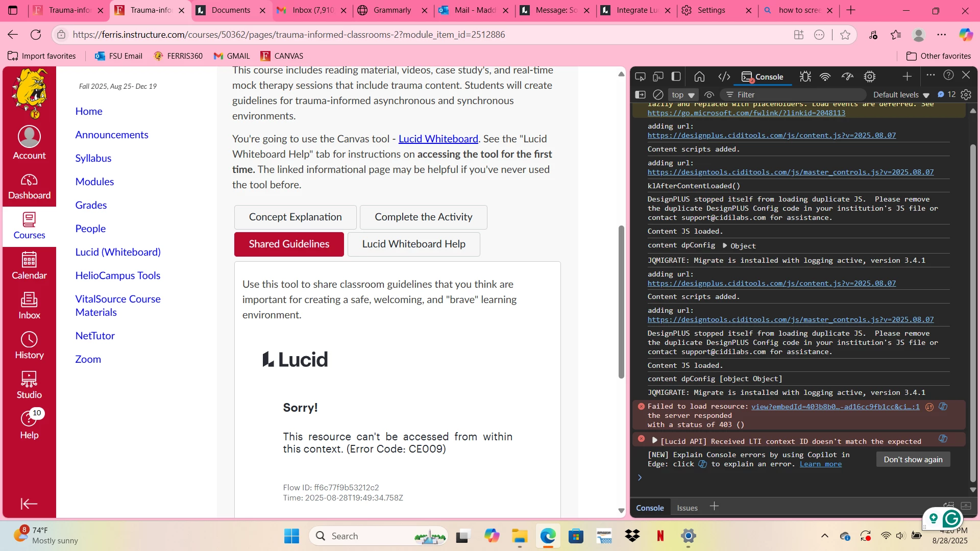
Task: Open the Memory chip icon panel
Action: pyautogui.click(x=870, y=77)
